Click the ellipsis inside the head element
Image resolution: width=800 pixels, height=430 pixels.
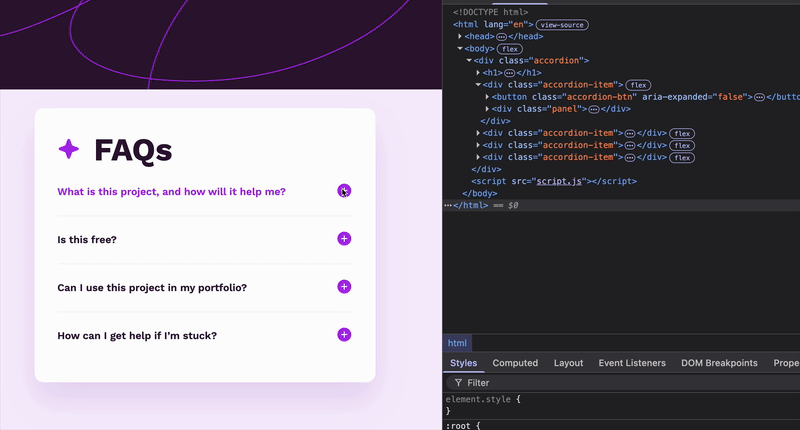pyautogui.click(x=501, y=36)
